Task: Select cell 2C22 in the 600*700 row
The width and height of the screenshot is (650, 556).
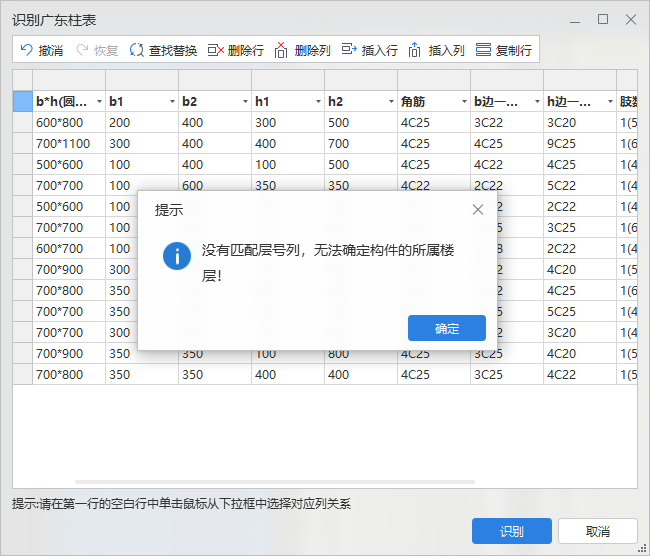Action: (x=580, y=248)
